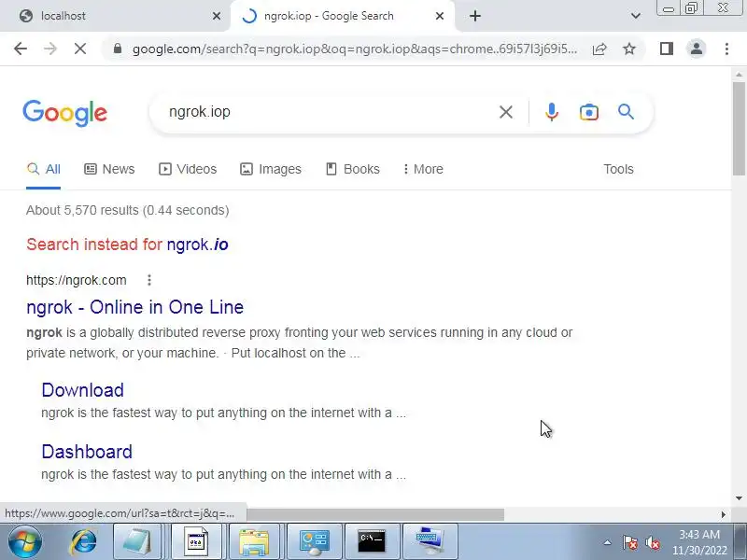The width and height of the screenshot is (747, 560).
Task: Open the Command Prompt taskbar icon
Action: 372,542
